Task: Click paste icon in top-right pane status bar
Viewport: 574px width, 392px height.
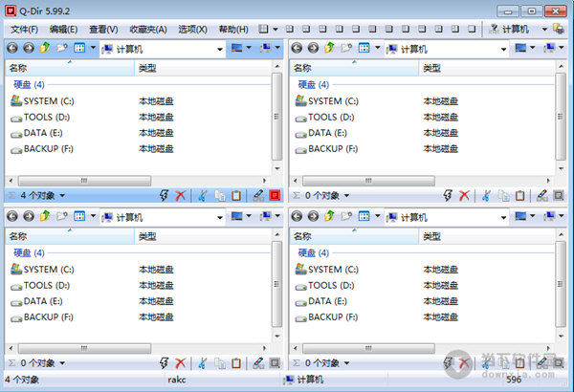Action: (x=520, y=195)
